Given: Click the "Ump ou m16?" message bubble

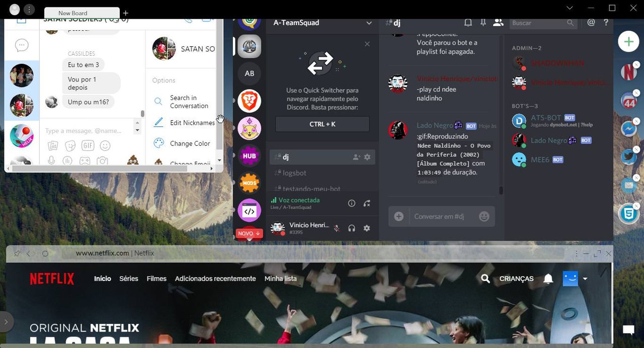Looking at the screenshot, I should 89,102.
